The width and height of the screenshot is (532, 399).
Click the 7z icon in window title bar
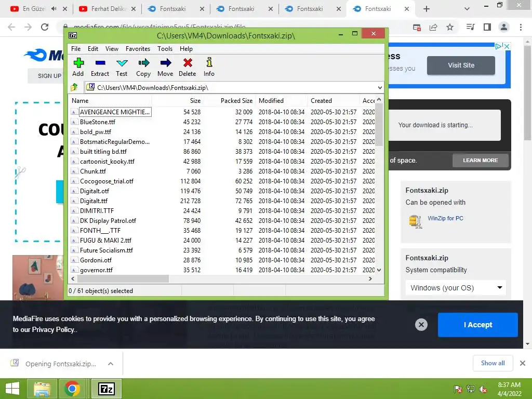click(73, 35)
